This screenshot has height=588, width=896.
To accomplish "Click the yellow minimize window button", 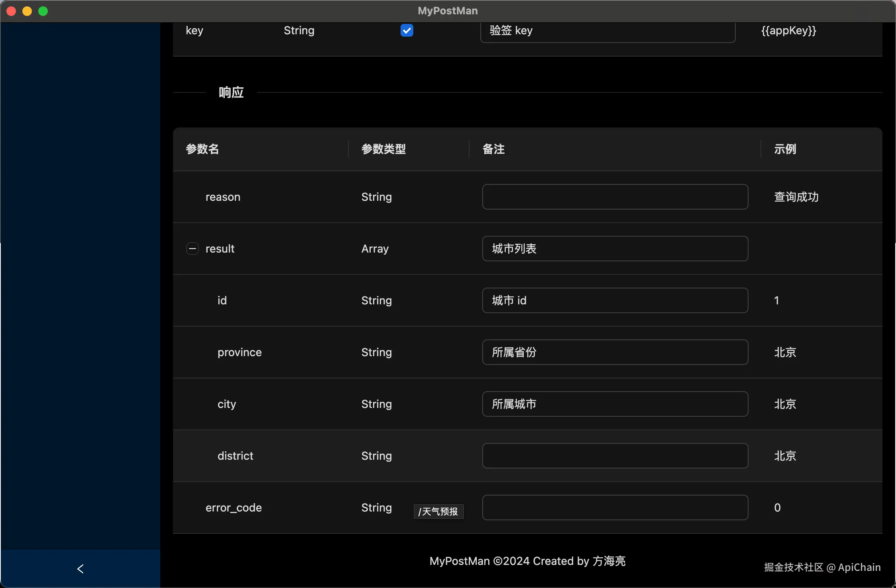I will 27,11.
